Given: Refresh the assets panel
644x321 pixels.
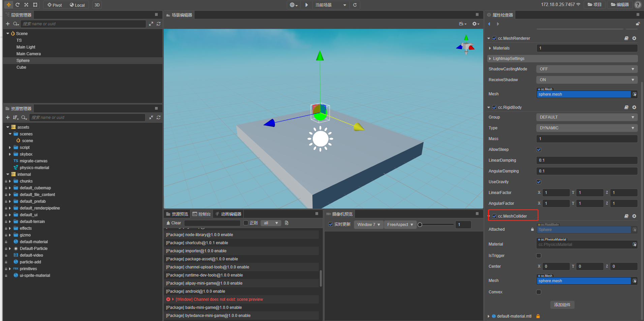Looking at the screenshot, I should coord(158,118).
